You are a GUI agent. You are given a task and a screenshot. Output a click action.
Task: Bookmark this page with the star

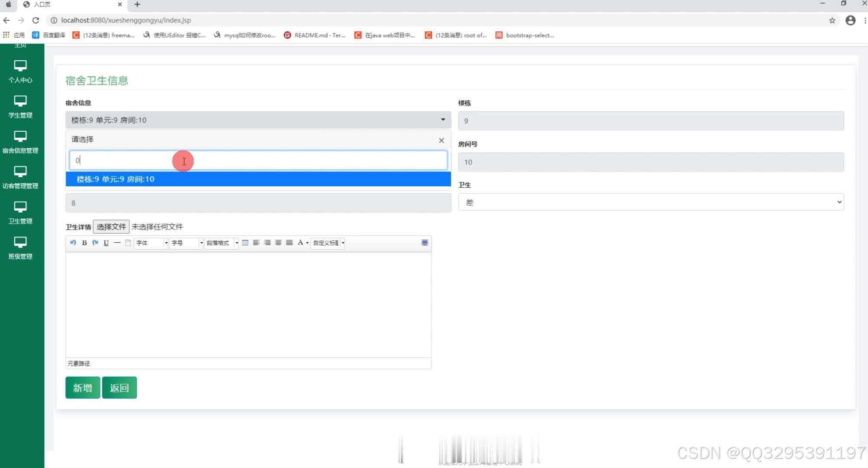click(832, 20)
